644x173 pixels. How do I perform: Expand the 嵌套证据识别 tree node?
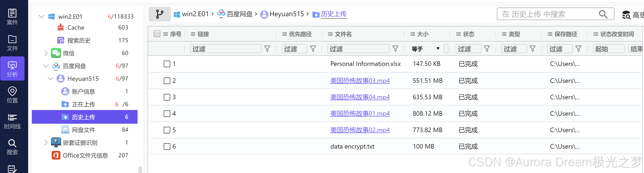[x=46, y=143]
